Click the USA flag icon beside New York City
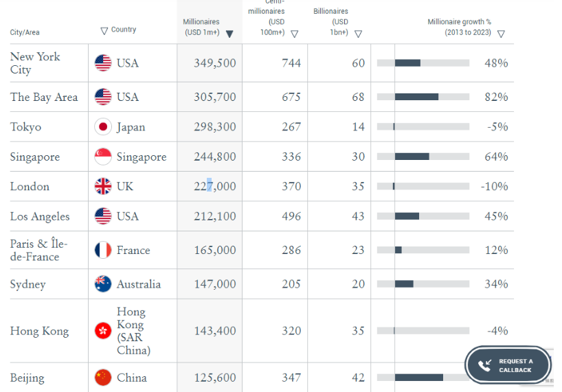 click(103, 63)
